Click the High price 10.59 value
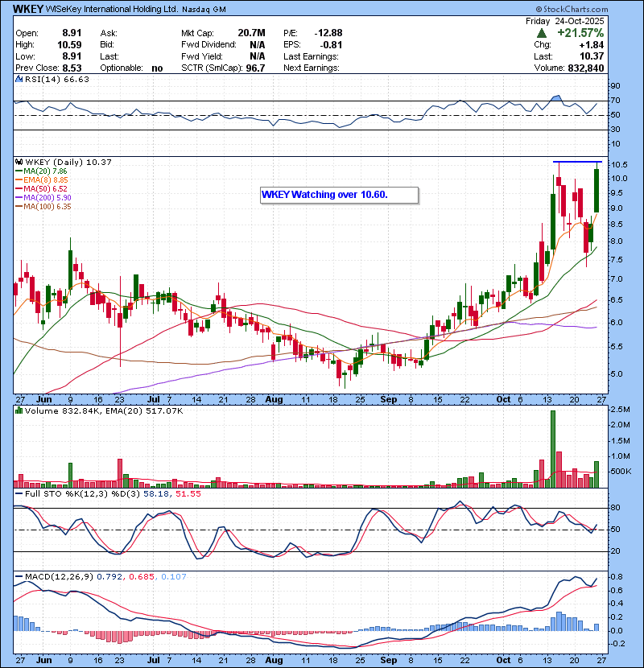 [x=69, y=45]
